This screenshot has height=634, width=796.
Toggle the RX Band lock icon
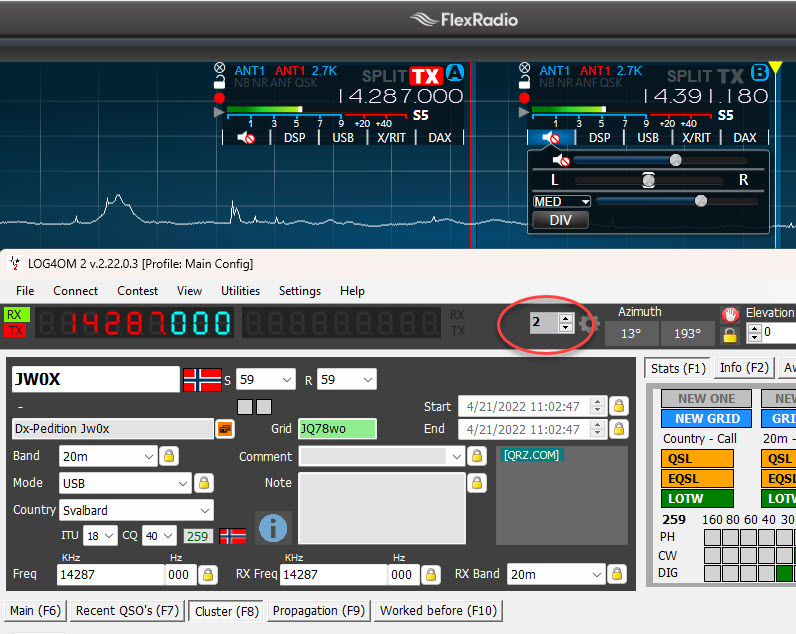(617, 574)
